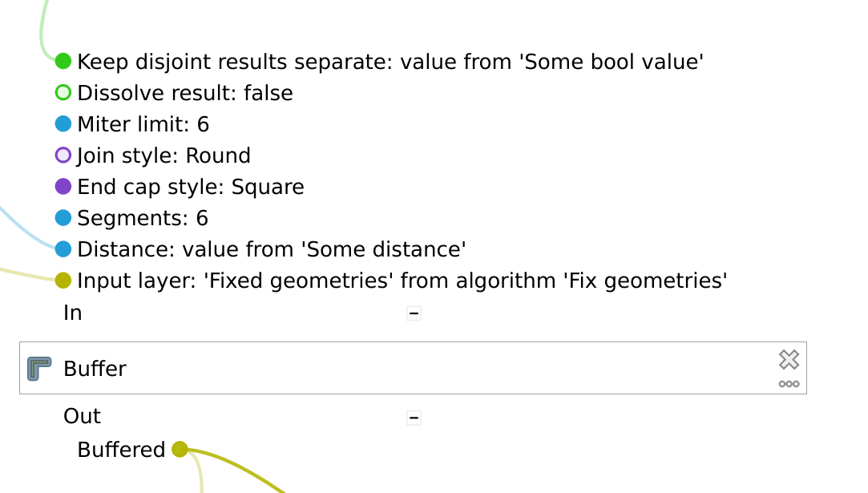Select the Buffer algorithm box

click(x=401, y=369)
